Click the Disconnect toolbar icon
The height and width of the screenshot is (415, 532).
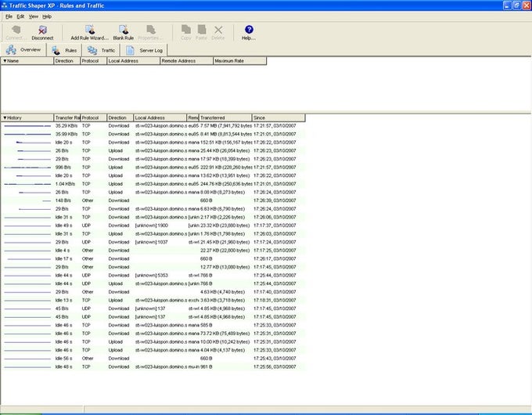coord(42,33)
